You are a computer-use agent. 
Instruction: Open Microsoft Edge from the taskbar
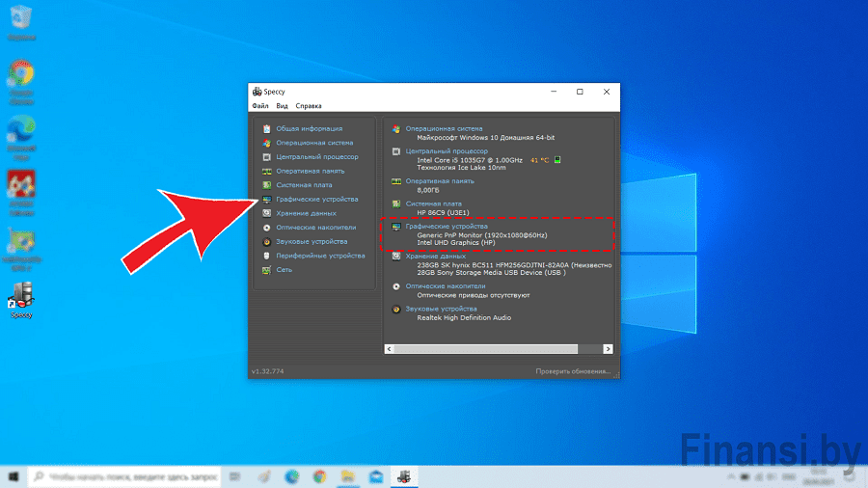[291, 476]
